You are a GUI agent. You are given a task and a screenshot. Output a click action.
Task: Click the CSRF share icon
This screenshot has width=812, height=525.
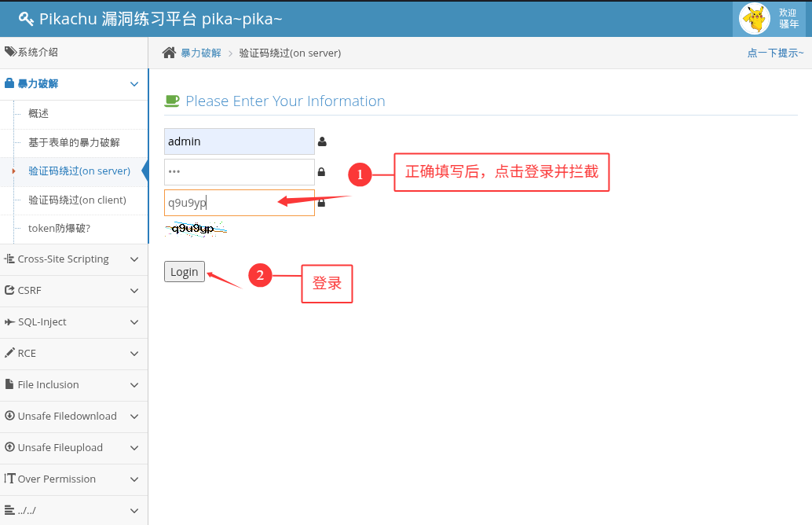coord(9,290)
